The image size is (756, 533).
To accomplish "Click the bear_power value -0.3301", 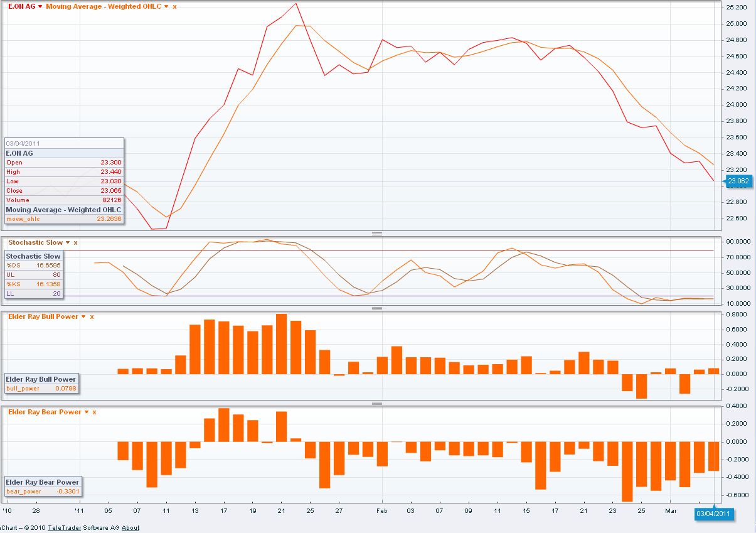I will pyautogui.click(x=68, y=492).
